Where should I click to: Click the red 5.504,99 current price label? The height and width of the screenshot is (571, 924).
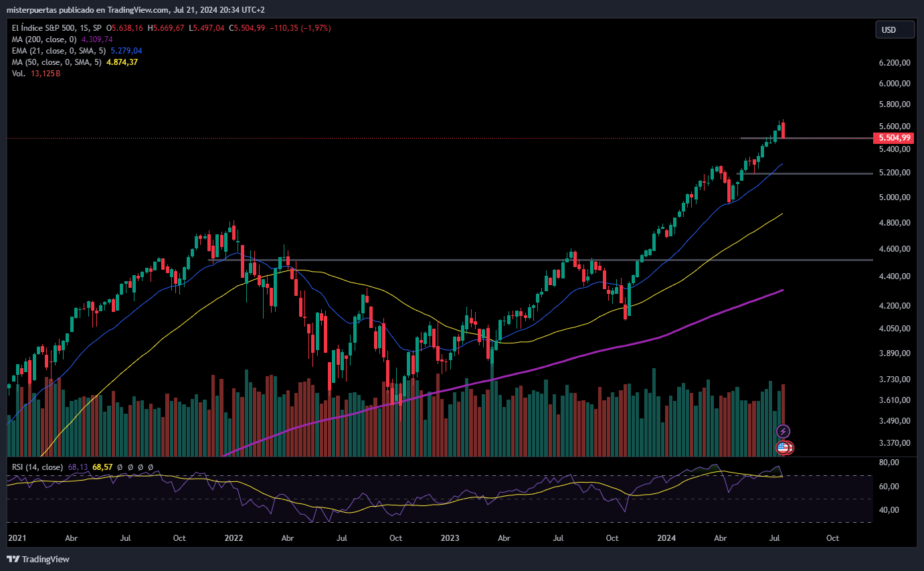[x=895, y=138]
